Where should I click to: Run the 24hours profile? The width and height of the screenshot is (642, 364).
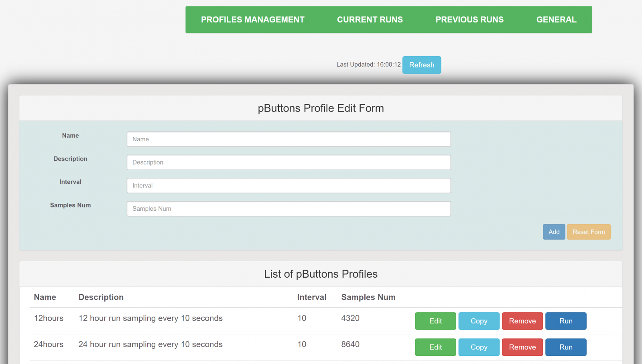(566, 347)
